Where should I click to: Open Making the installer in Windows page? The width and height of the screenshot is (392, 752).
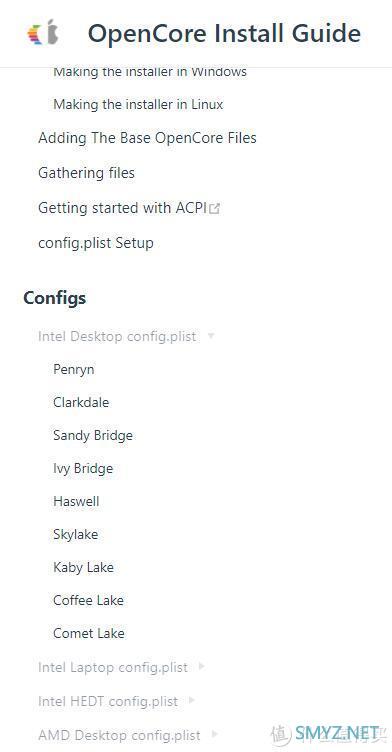click(150, 72)
